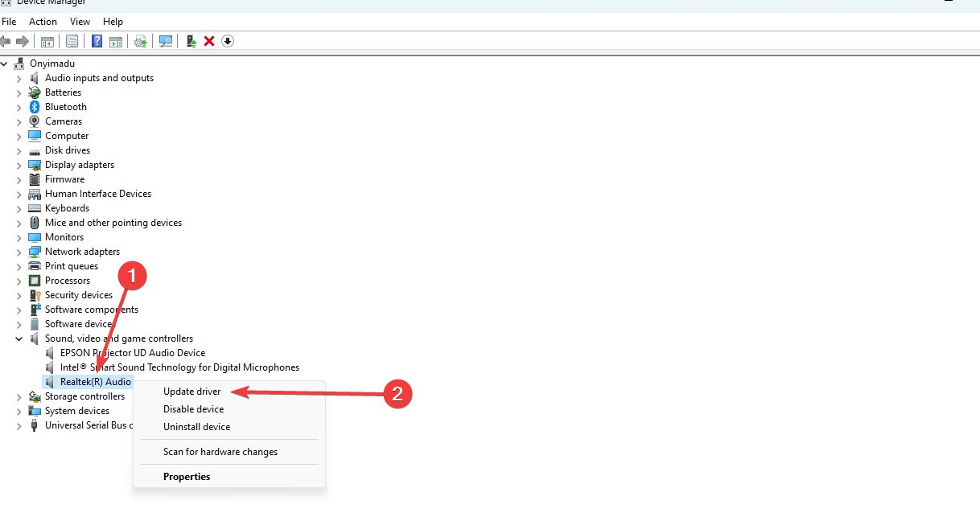
Task: Expand the Keyboards category chevron
Action: pyautogui.click(x=19, y=208)
